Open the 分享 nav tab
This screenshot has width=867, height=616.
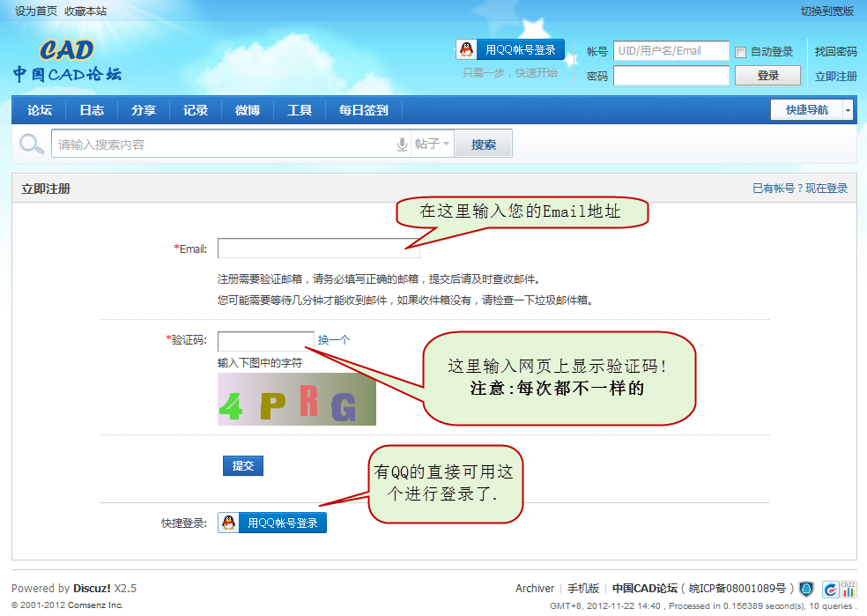tap(144, 110)
